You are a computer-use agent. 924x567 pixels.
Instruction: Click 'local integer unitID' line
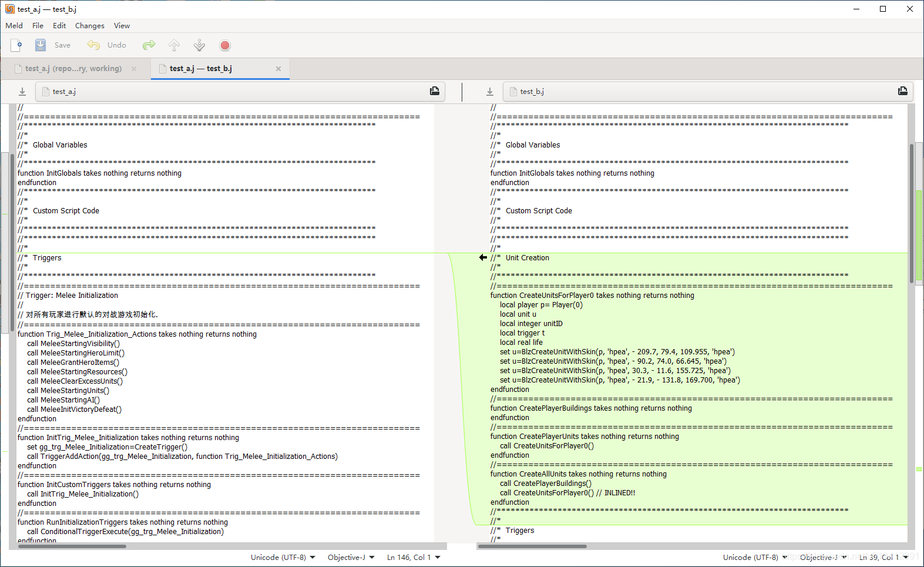point(531,324)
